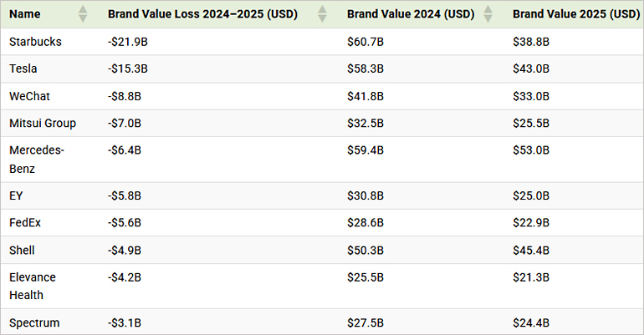Click the sort arrows beside the Name header
The height and width of the screenshot is (335, 644).
point(82,14)
